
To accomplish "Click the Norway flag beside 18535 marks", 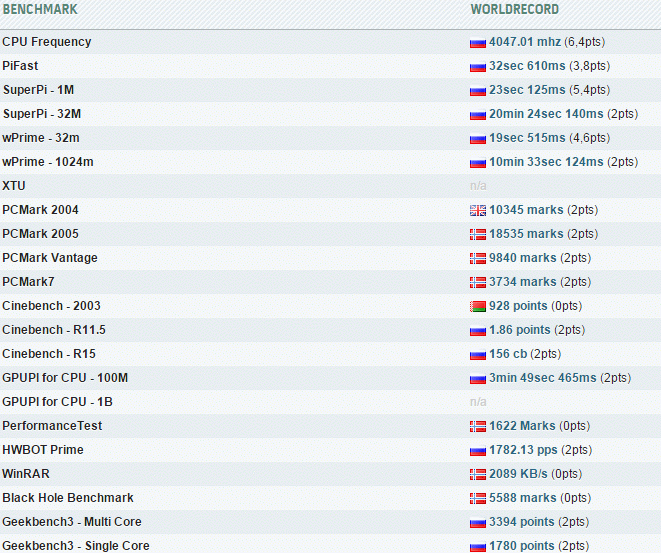I will coord(478,234).
